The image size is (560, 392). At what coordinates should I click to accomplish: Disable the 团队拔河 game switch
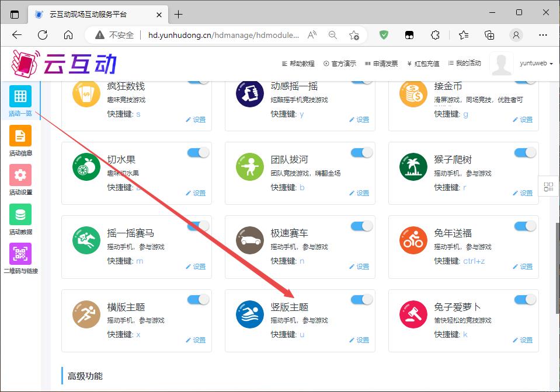(361, 153)
